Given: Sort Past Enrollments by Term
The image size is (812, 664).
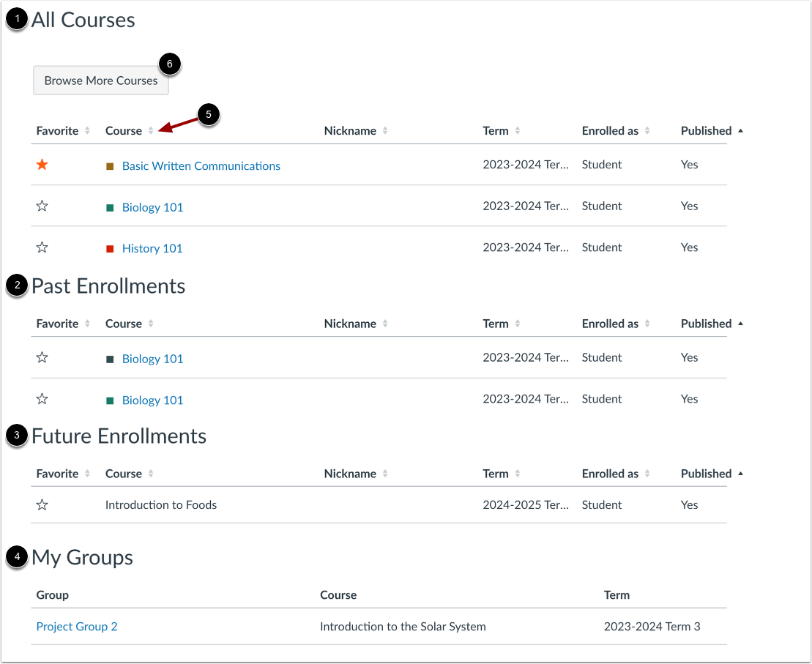Looking at the screenshot, I should 518,323.
